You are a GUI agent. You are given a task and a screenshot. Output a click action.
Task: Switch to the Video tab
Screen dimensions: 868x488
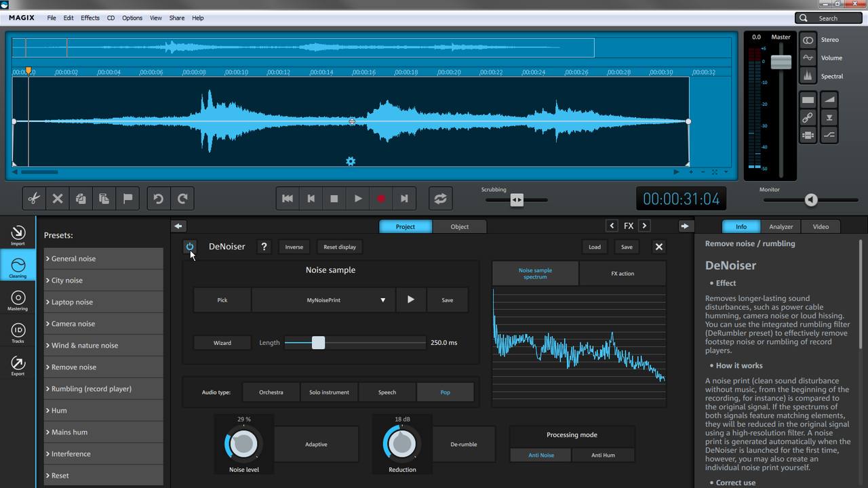coord(821,226)
